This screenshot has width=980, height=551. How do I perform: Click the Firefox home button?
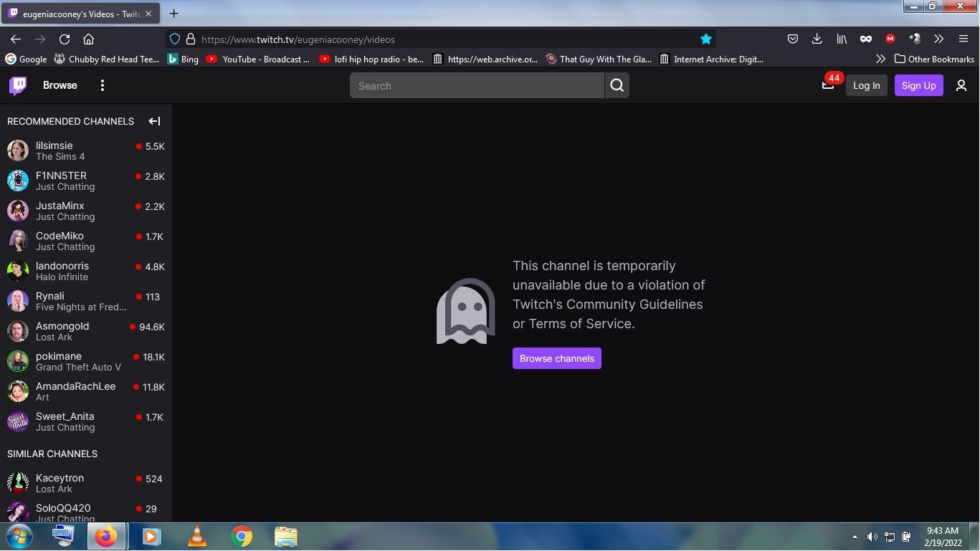click(89, 39)
